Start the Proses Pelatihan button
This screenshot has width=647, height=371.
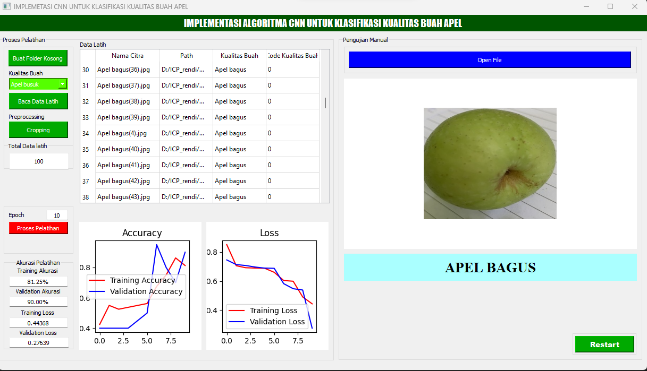pyautogui.click(x=38, y=228)
